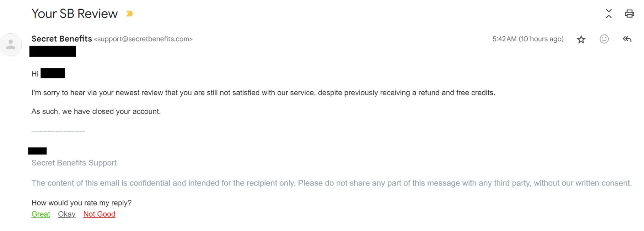The image size is (644, 231).
Task: Click the Secret Benefits Support signature
Action: point(74,163)
